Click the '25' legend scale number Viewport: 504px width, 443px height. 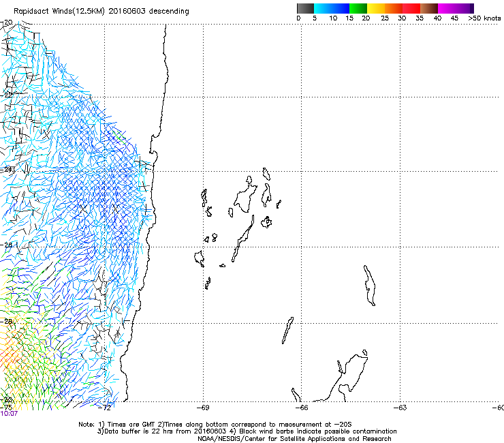pos(385,18)
